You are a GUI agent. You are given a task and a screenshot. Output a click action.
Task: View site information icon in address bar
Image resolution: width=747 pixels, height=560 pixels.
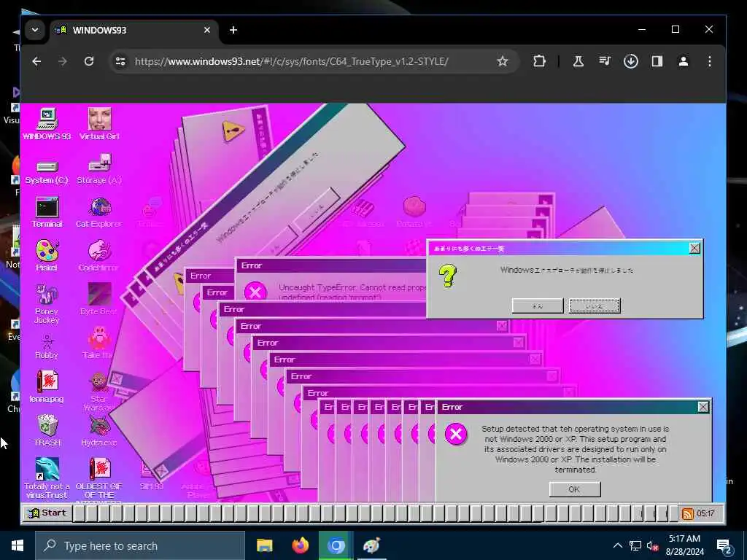click(x=120, y=61)
